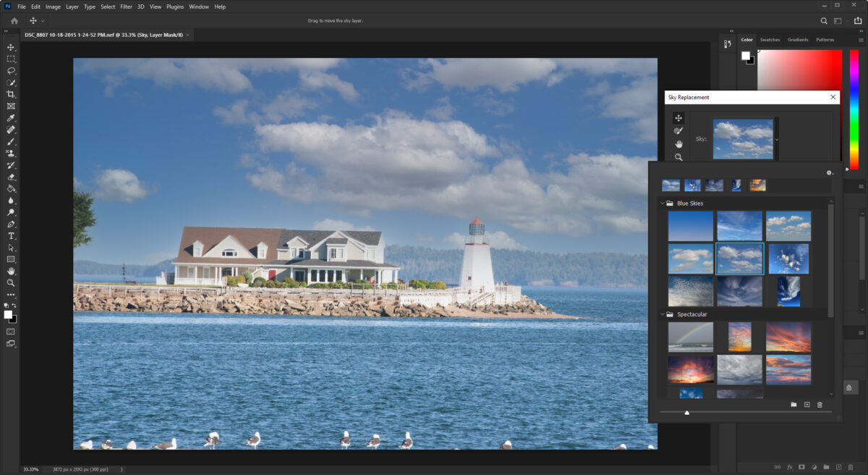The width and height of the screenshot is (868, 475).
Task: Select the Hand tool in Sky Replacement dialog
Action: [678, 143]
